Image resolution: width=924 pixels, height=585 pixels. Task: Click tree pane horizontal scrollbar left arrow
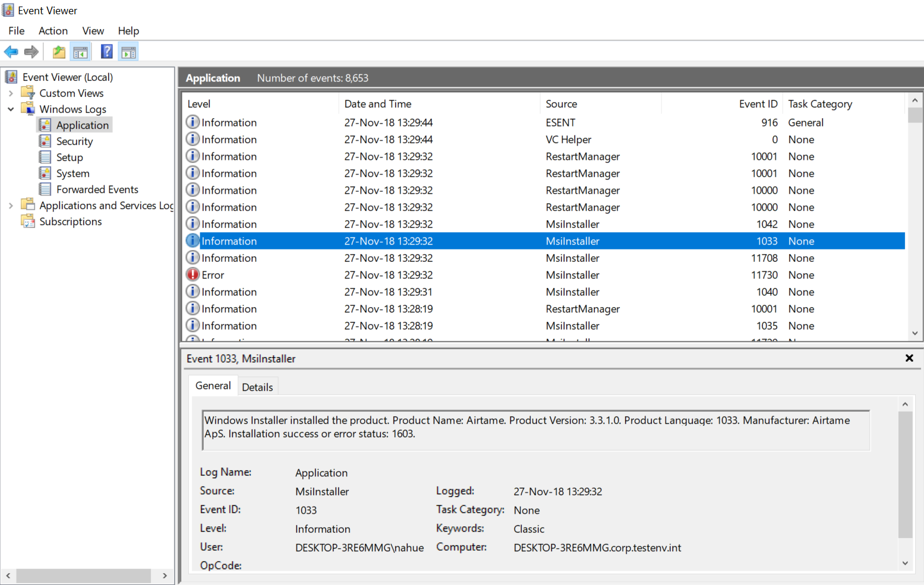coord(8,575)
